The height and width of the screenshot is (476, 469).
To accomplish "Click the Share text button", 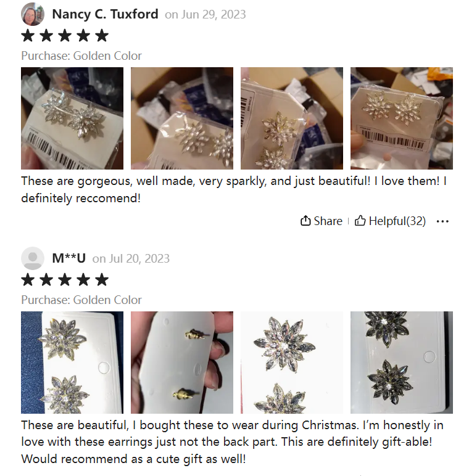I will coord(328,221).
